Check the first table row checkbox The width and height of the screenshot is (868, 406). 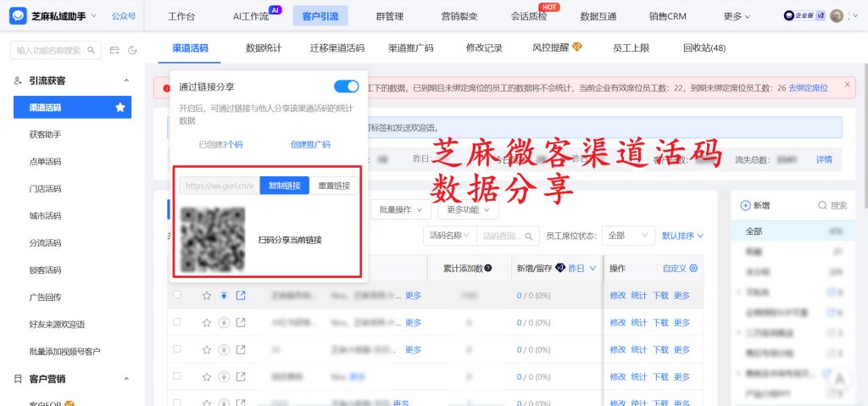pos(176,295)
